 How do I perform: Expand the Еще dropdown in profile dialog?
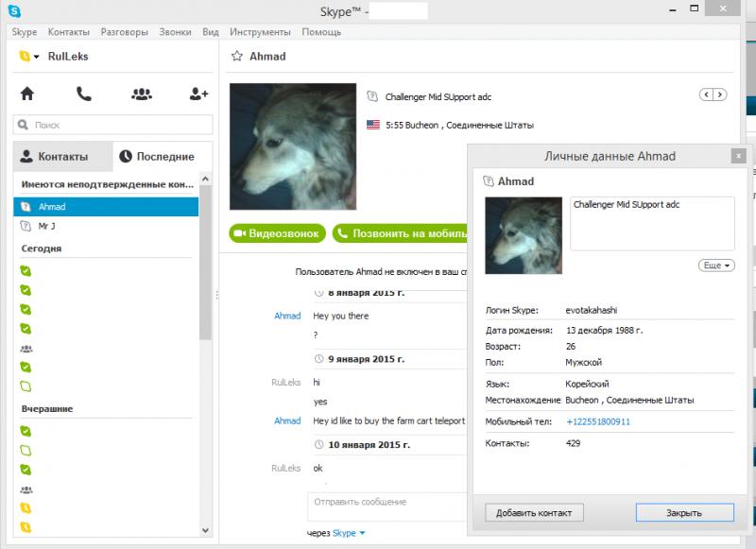pyautogui.click(x=716, y=266)
